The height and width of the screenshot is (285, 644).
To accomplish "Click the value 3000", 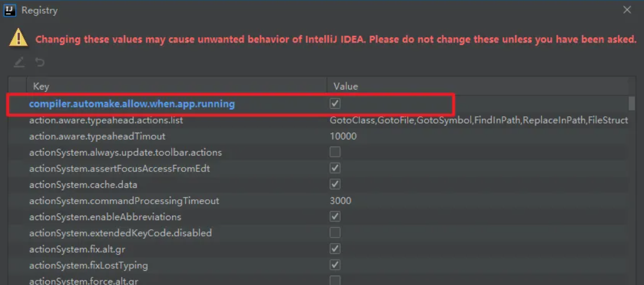I will tap(341, 201).
